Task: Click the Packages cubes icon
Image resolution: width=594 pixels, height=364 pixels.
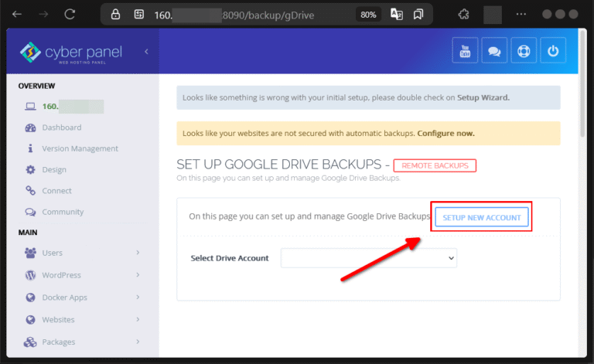Action: [30, 342]
